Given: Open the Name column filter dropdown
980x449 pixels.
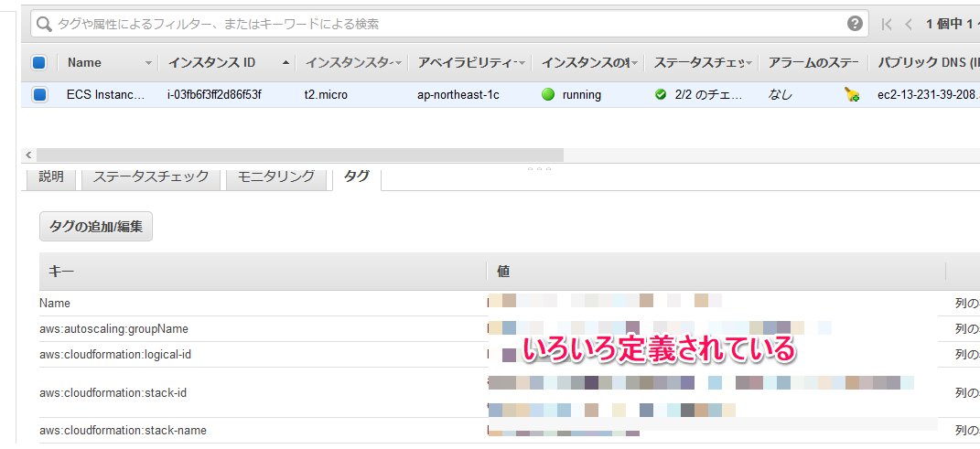Looking at the screenshot, I should [x=149, y=63].
